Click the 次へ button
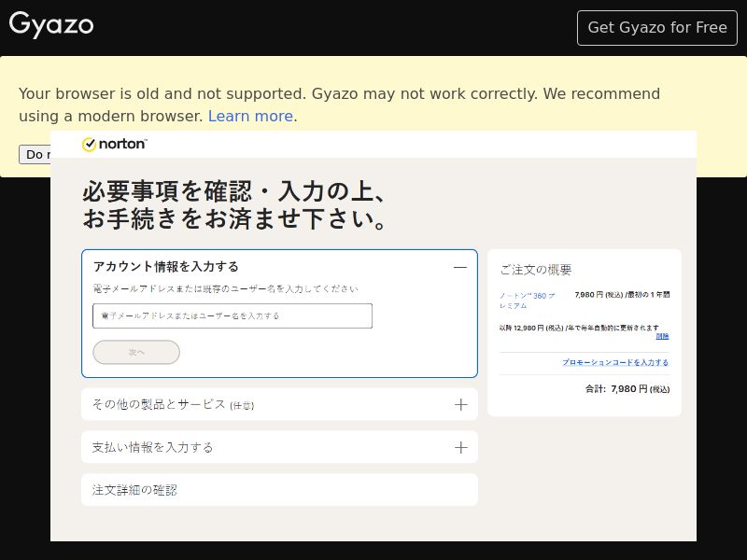This screenshot has height=560, width=747. pyautogui.click(x=136, y=352)
